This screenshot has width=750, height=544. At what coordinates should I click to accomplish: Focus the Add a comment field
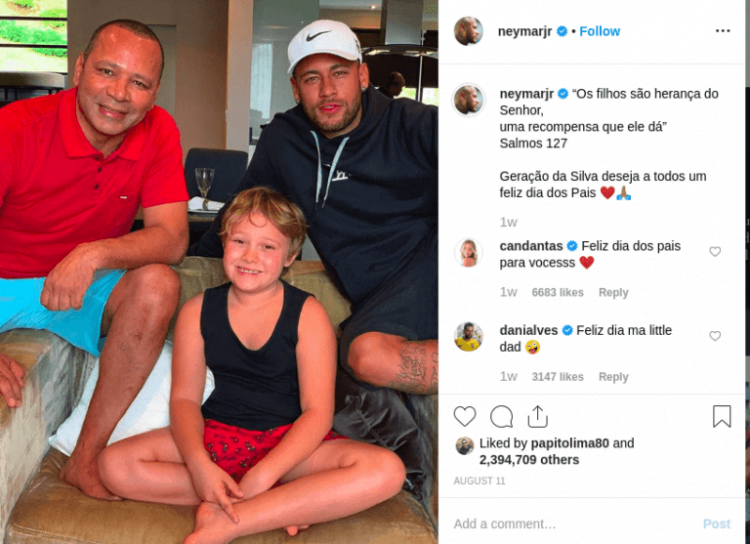[574, 524]
